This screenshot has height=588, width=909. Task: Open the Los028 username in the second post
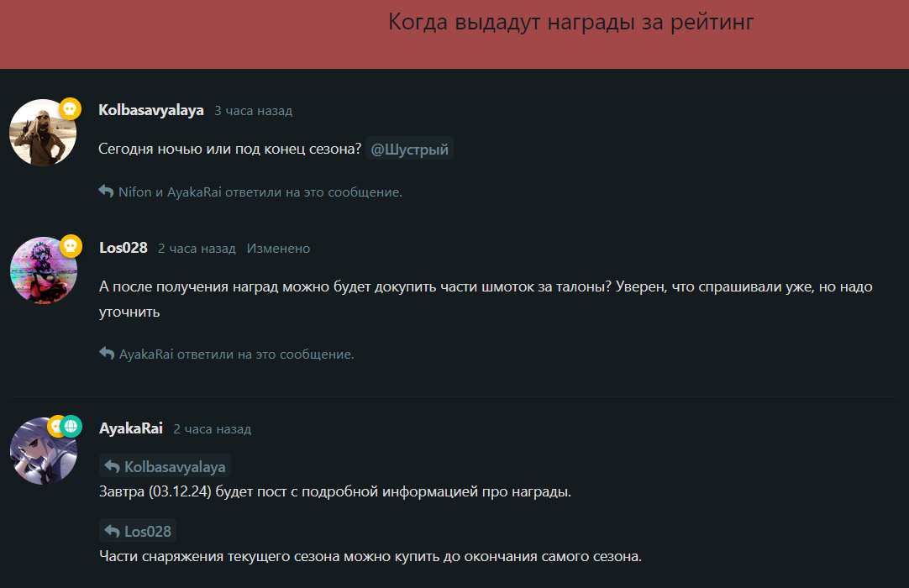point(123,248)
